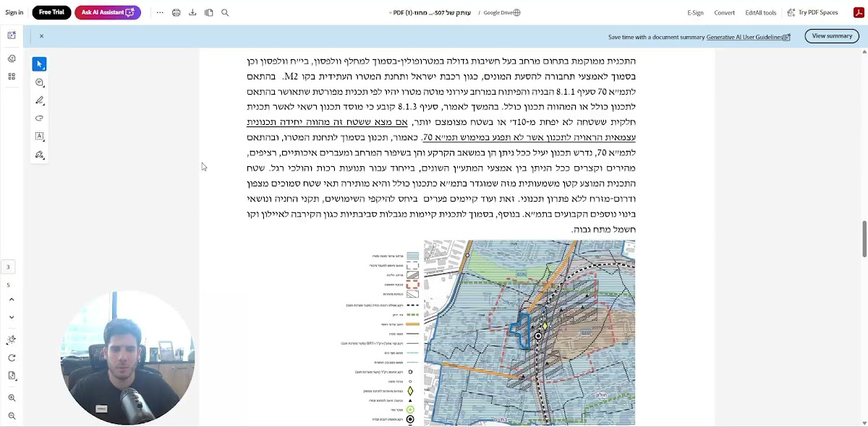Zoom in on the document
The height and width of the screenshot is (427, 868).
click(12, 398)
